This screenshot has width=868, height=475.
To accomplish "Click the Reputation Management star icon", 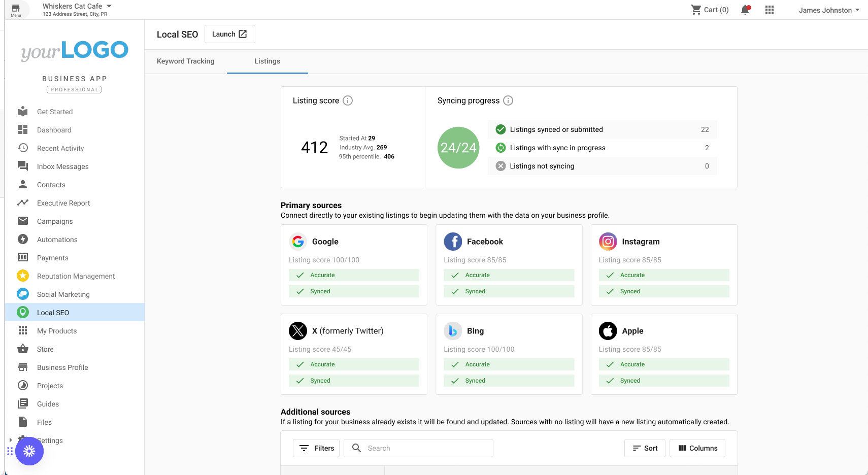I will point(23,276).
